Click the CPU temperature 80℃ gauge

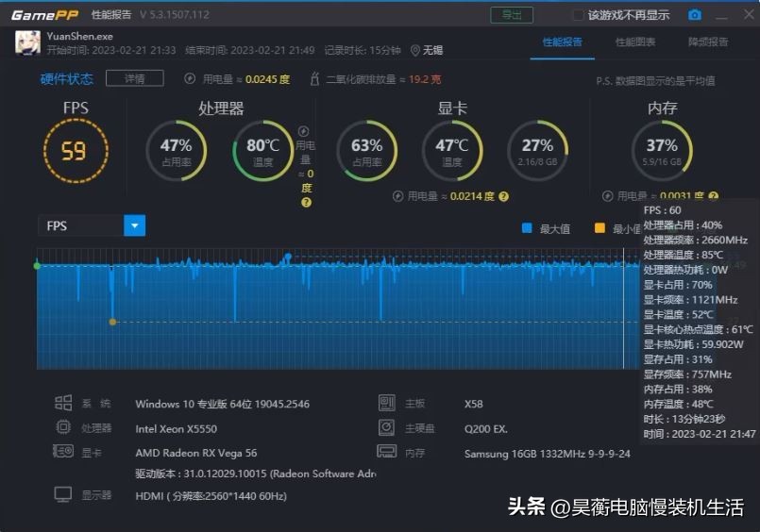pyautogui.click(x=263, y=151)
